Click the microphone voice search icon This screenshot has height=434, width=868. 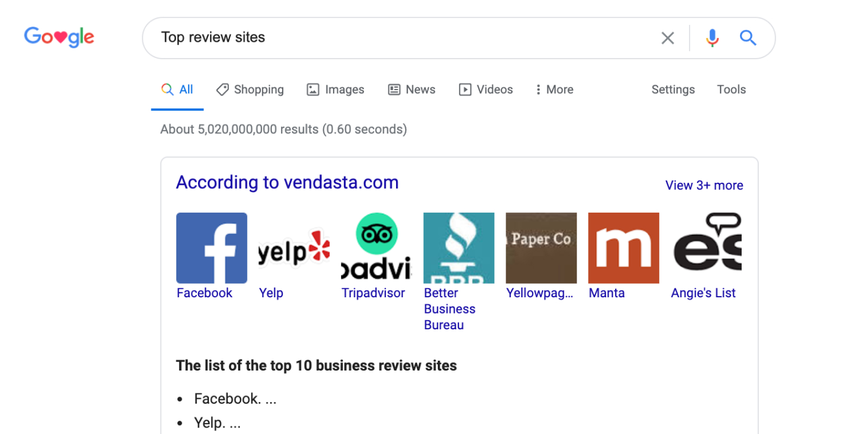712,37
